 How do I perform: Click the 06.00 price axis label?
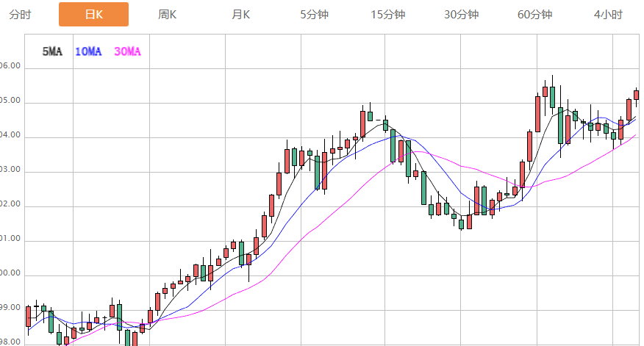pyautogui.click(x=10, y=66)
